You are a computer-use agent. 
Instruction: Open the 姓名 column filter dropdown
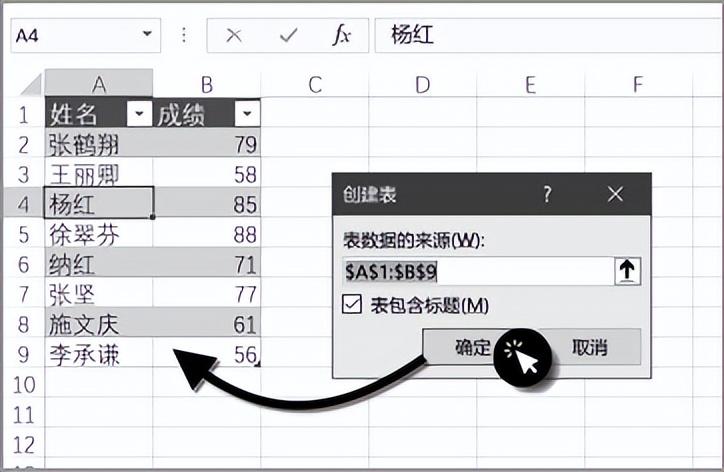[x=139, y=113]
